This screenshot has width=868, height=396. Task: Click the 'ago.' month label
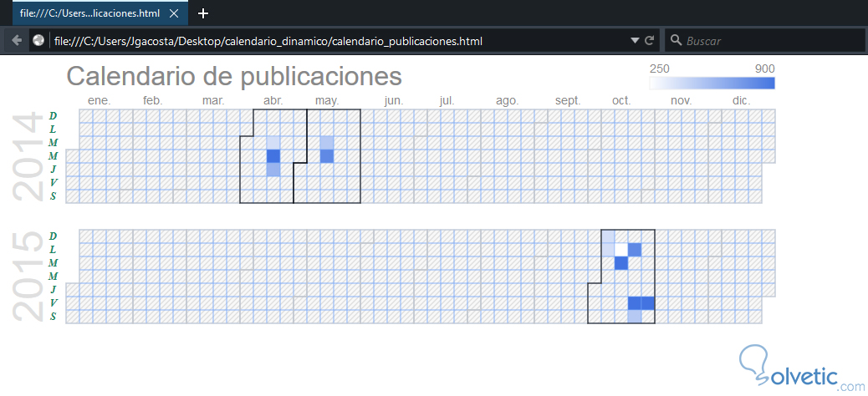pyautogui.click(x=507, y=100)
